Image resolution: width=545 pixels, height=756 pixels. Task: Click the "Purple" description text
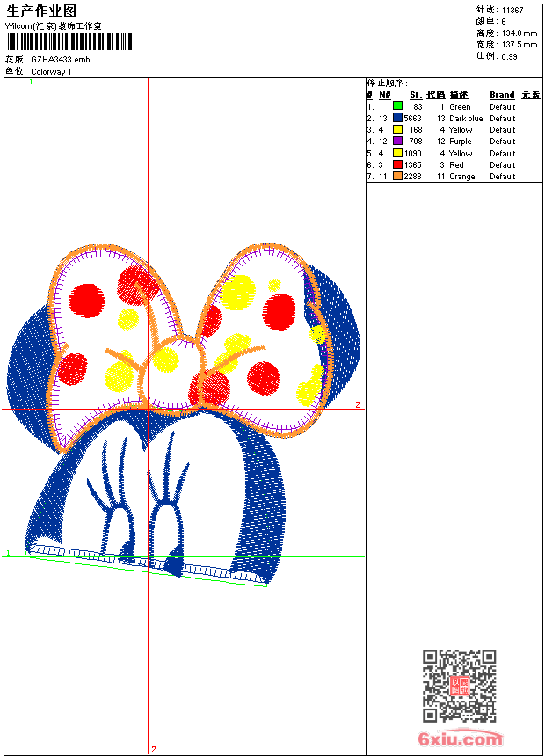(x=460, y=142)
